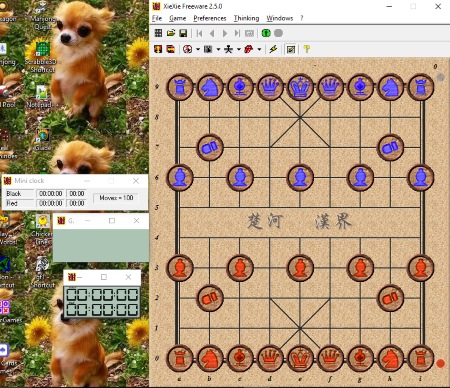Click the gray stop thinking circle
The height and width of the screenshot is (388, 450).
click(x=278, y=33)
